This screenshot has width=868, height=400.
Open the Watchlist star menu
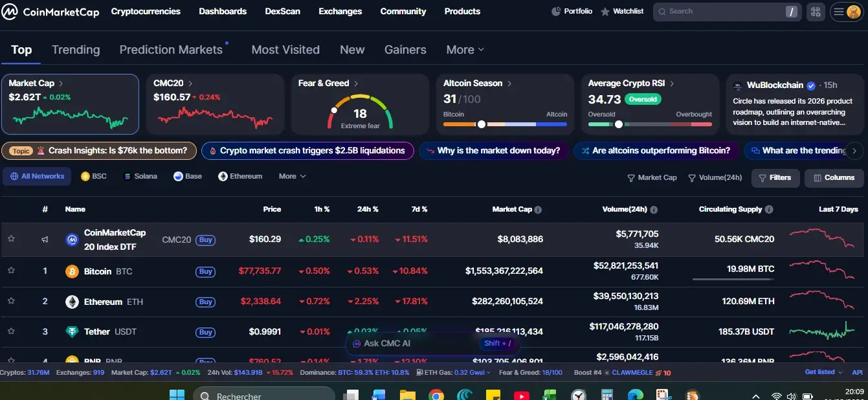621,11
